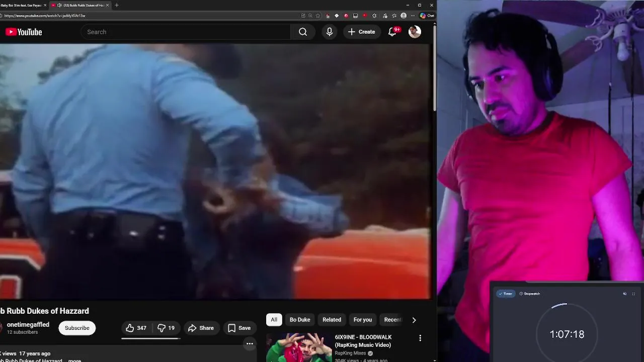Select the All filter chip
Viewport: 644px width, 362px height.
pyautogui.click(x=274, y=320)
